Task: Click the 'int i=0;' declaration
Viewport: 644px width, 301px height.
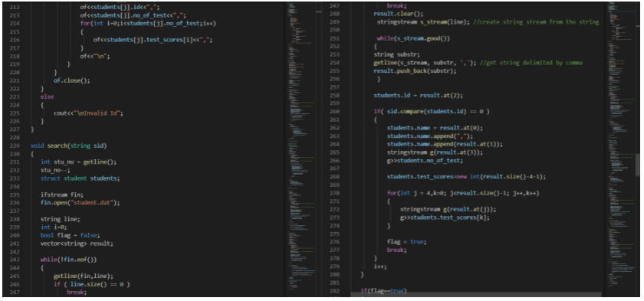Action: [x=54, y=227]
